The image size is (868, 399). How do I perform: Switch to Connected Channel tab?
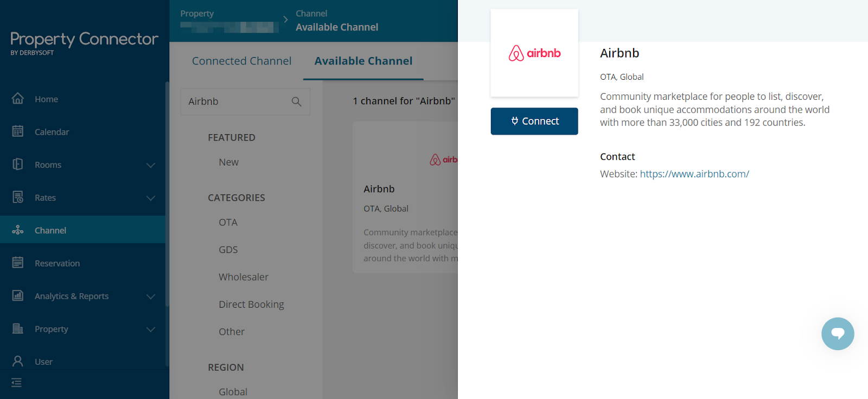[x=241, y=61]
